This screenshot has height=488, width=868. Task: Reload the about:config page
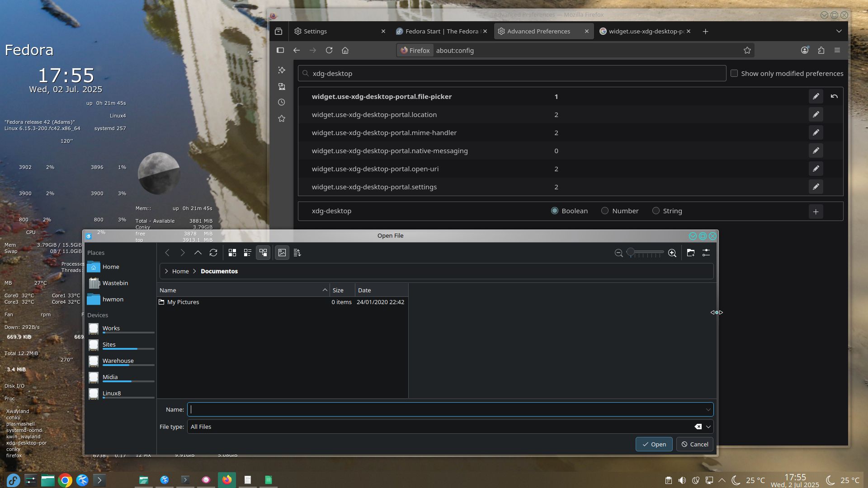tap(329, 50)
